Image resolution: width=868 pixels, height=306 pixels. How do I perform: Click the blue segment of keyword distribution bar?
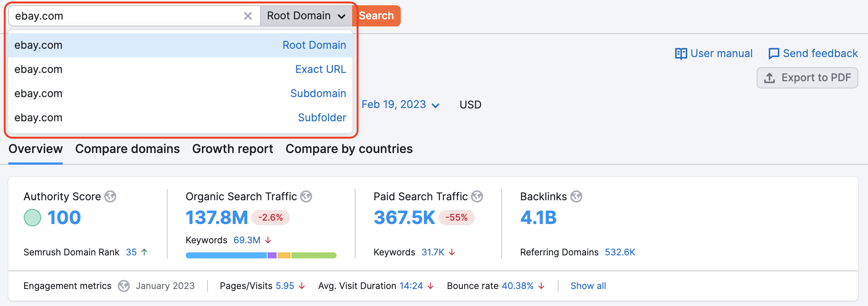tap(226, 255)
